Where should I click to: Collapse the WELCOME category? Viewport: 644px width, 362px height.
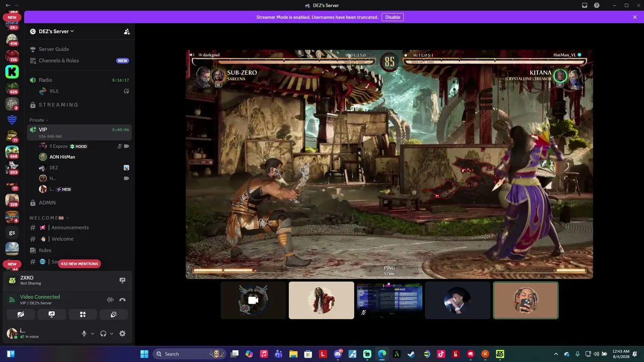pyautogui.click(x=49, y=218)
